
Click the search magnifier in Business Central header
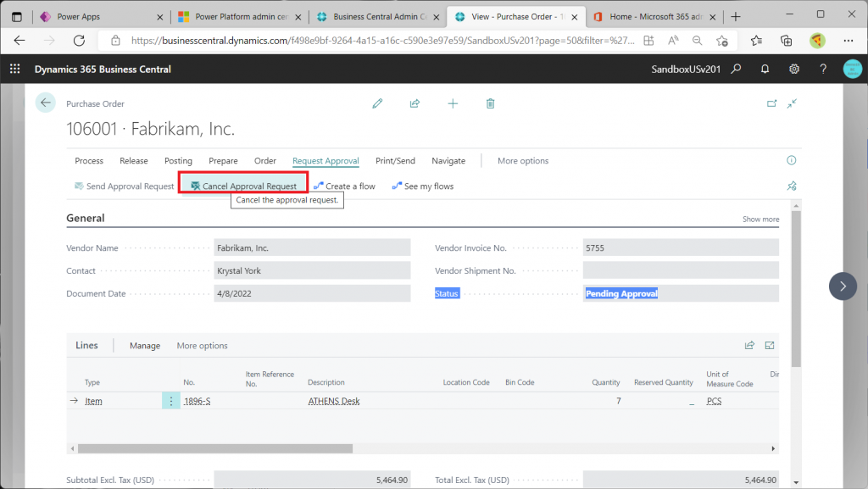[736, 69]
